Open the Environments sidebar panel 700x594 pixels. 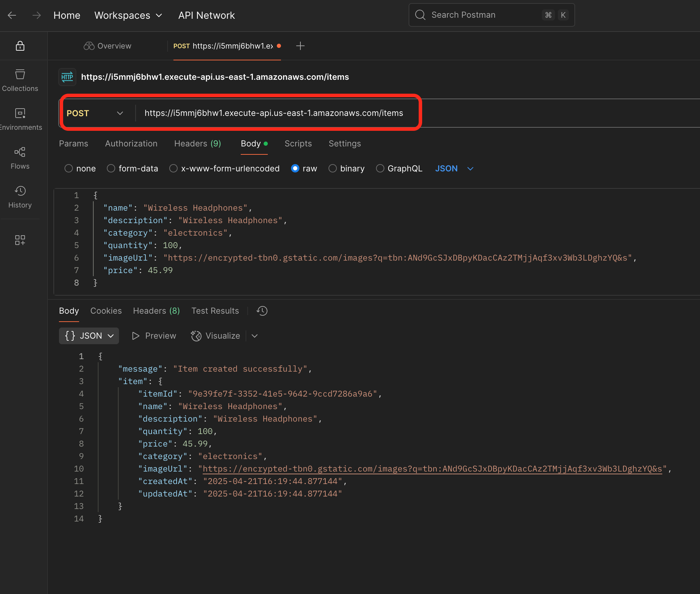pos(20,119)
